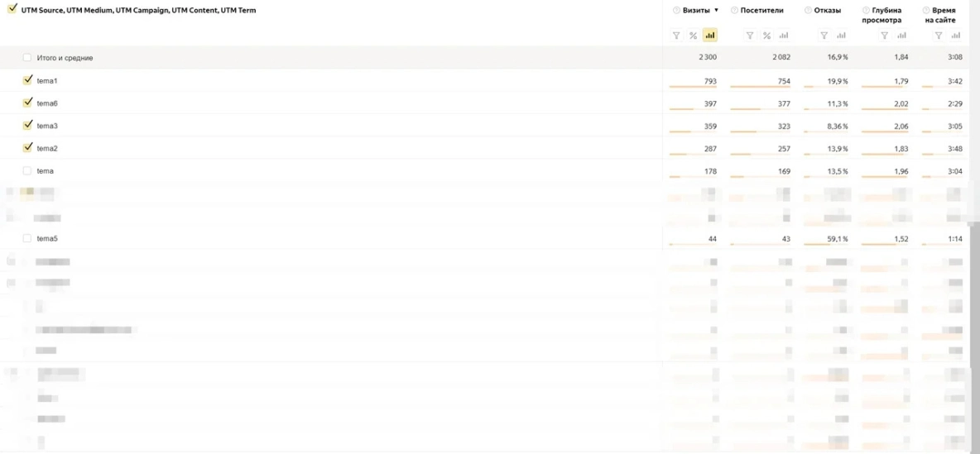Click the Время на сайте column header
The height and width of the screenshot is (454, 980).
pyautogui.click(x=944, y=15)
